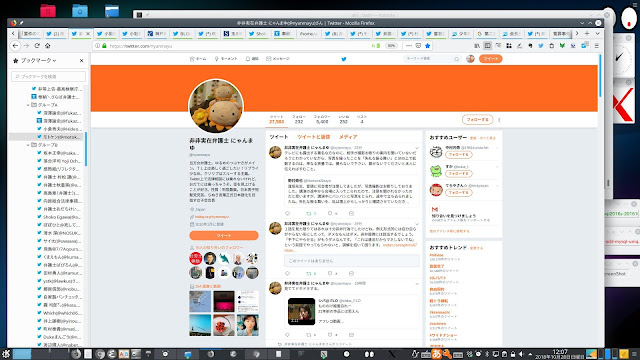
Task: Click the page vertical scrollbar
Action: click(x=600, y=76)
